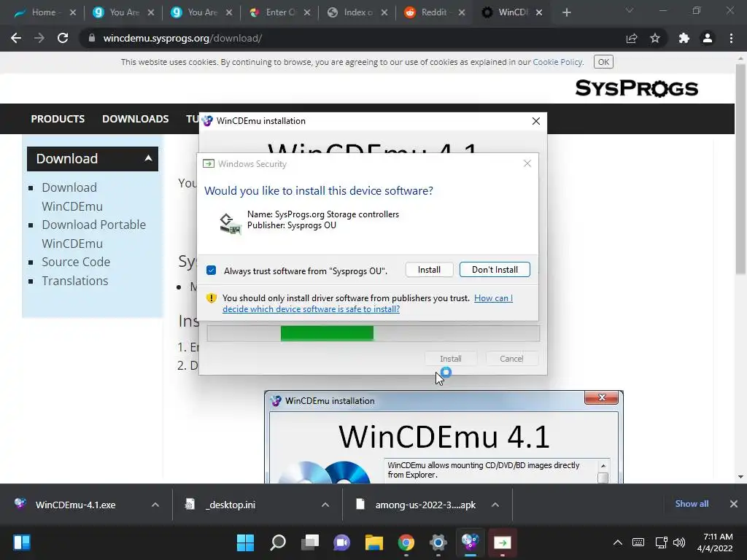The width and height of the screenshot is (747, 560).
Task: Switch to the 'Enter O' tab
Action: (280, 12)
